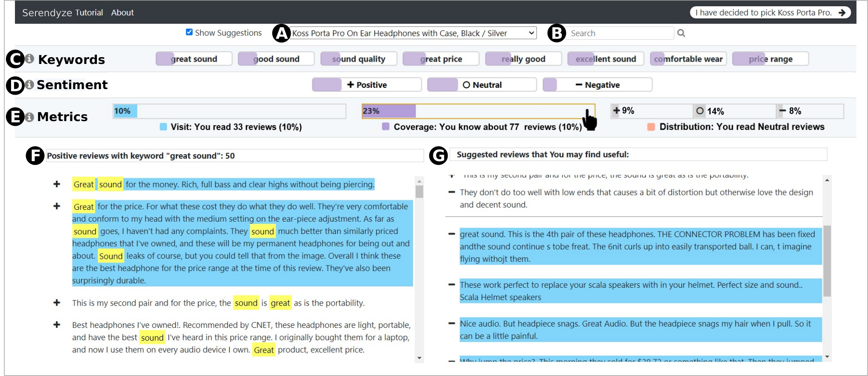Click plus icon beside "Best headphones I've owned" review

coord(57,325)
